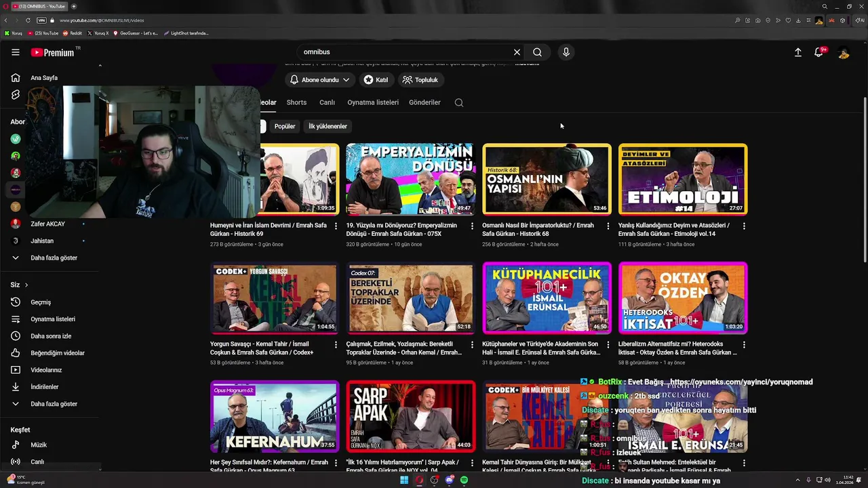868x488 pixels.
Task: Open Jahistan subscription channel
Action: pyautogui.click(x=42, y=241)
